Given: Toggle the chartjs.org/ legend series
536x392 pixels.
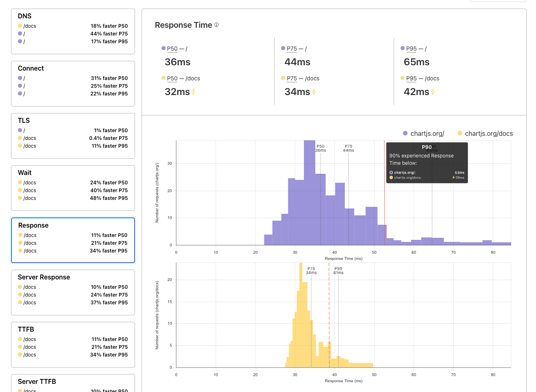Looking at the screenshot, I should pos(423,133).
